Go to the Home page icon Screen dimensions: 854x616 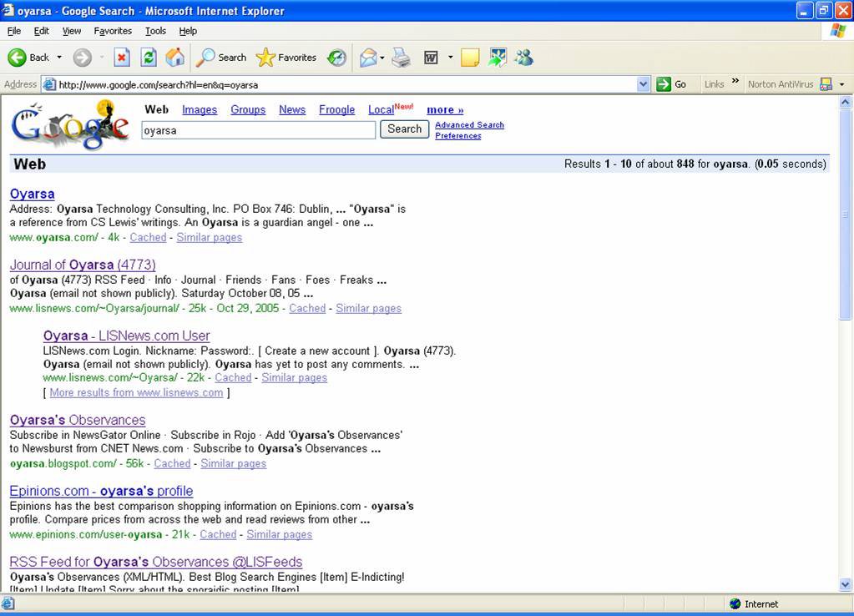click(x=174, y=58)
